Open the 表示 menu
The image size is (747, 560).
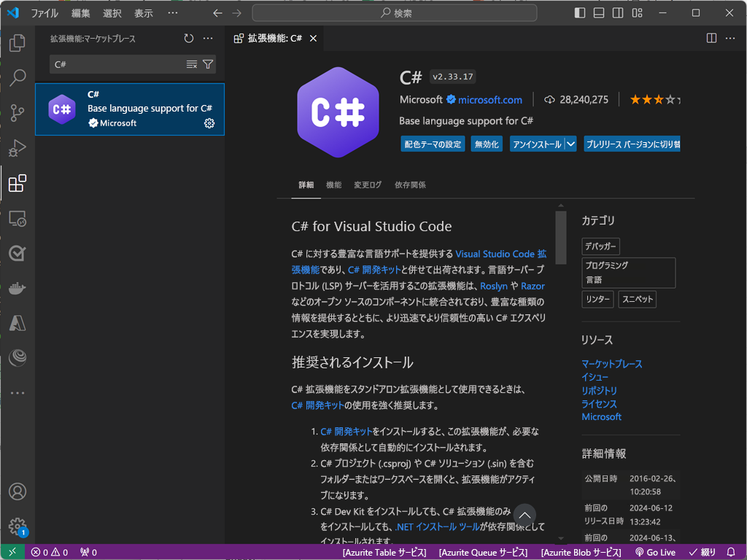(x=143, y=12)
